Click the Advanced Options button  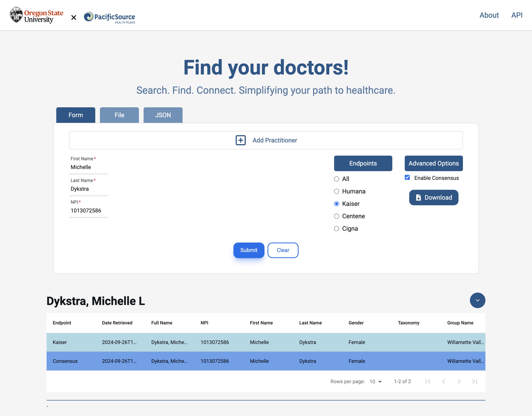click(x=434, y=163)
